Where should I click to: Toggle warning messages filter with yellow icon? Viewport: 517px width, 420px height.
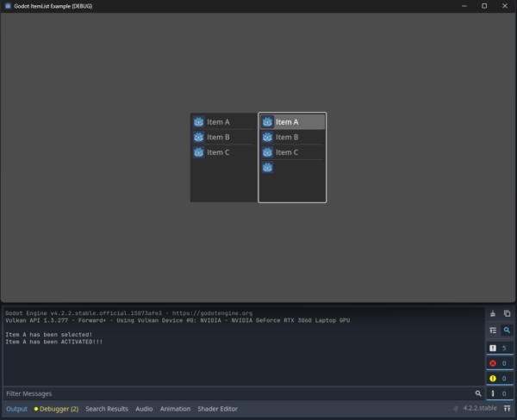499,378
